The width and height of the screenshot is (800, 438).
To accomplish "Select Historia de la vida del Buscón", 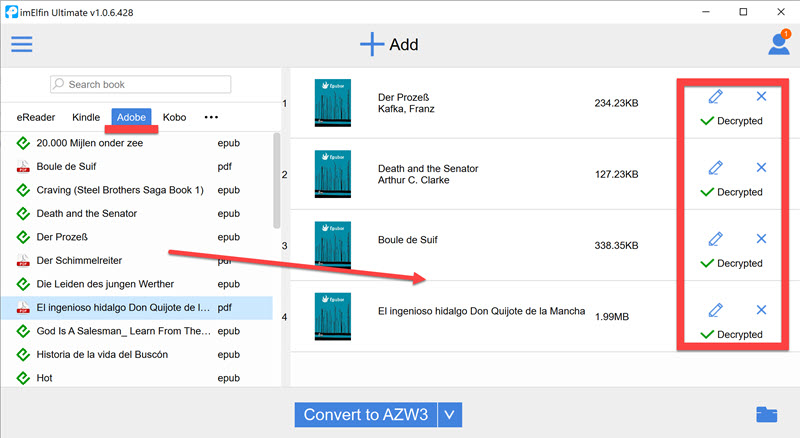I will point(136,354).
